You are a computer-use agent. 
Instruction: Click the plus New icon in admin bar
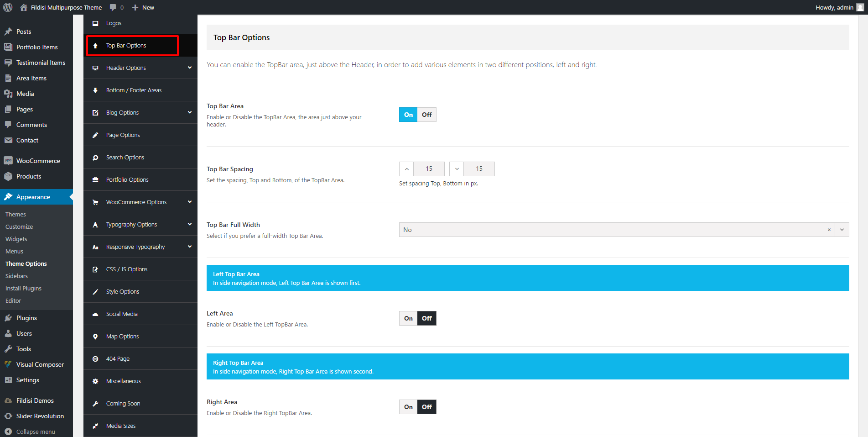click(135, 7)
